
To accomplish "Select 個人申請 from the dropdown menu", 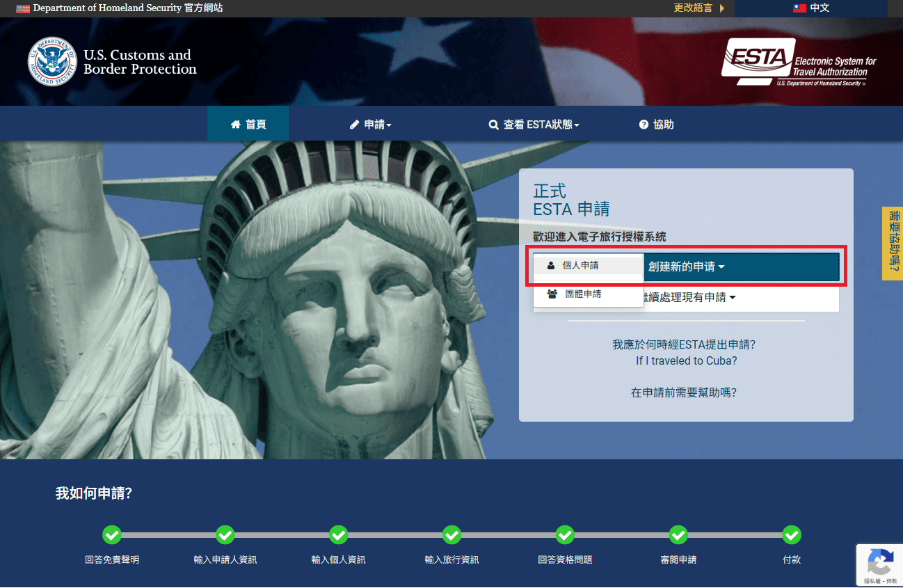I will [580, 266].
